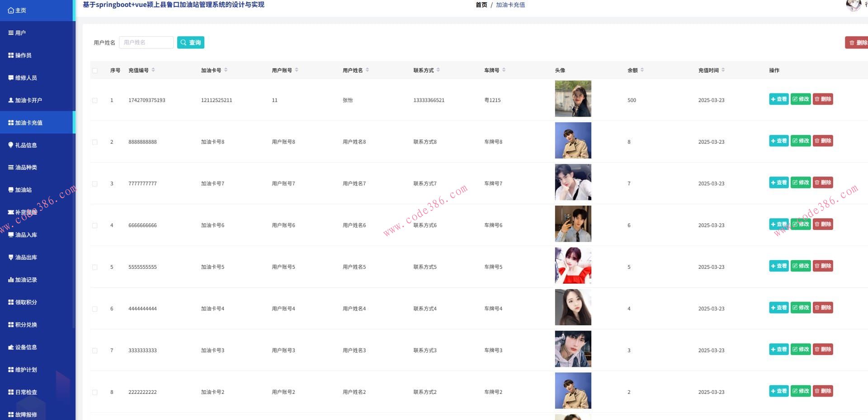Click the red 删除 button for row 6

(823, 308)
